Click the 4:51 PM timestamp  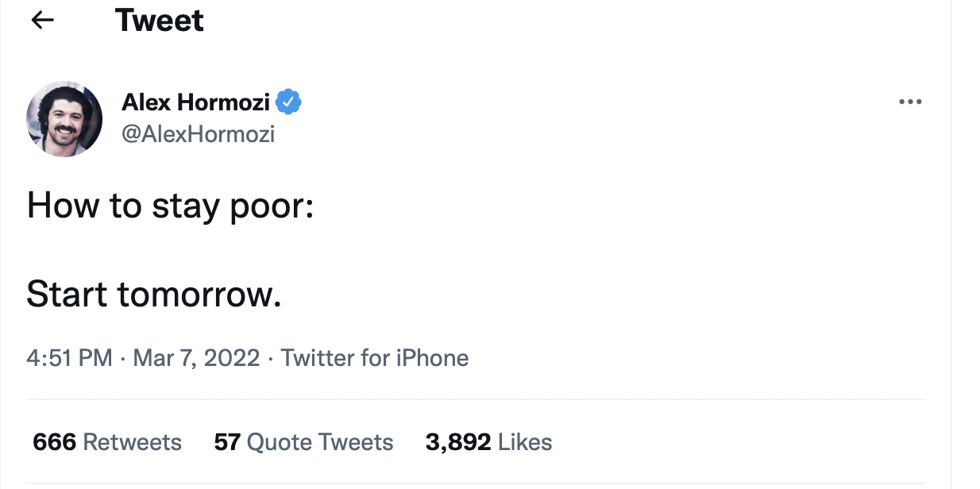(x=69, y=358)
